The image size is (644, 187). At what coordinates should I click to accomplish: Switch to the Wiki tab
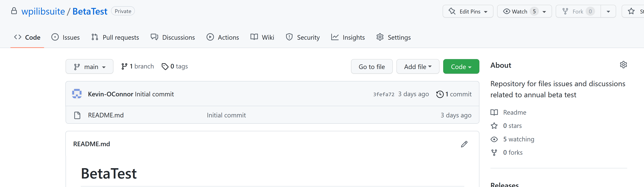pyautogui.click(x=262, y=37)
